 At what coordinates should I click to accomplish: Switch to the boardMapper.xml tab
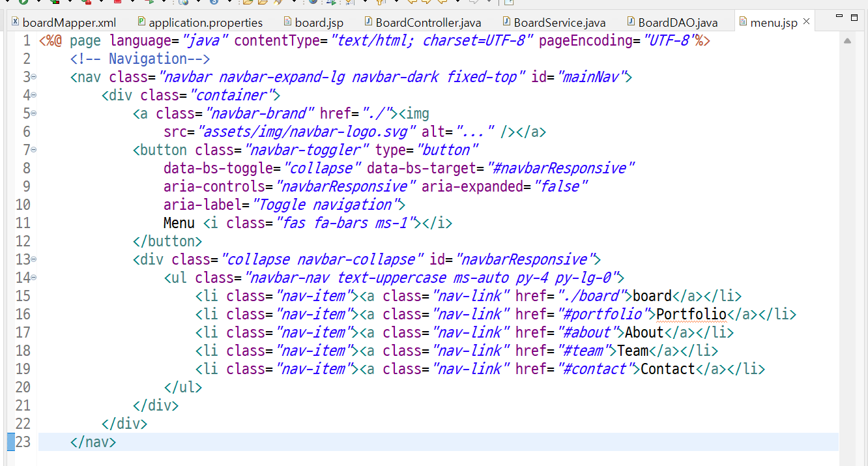[x=69, y=23]
